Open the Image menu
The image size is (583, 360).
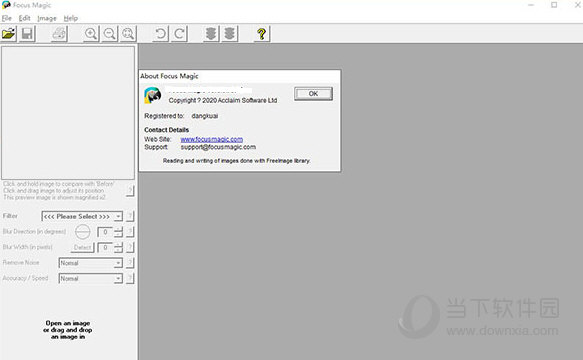tap(47, 18)
